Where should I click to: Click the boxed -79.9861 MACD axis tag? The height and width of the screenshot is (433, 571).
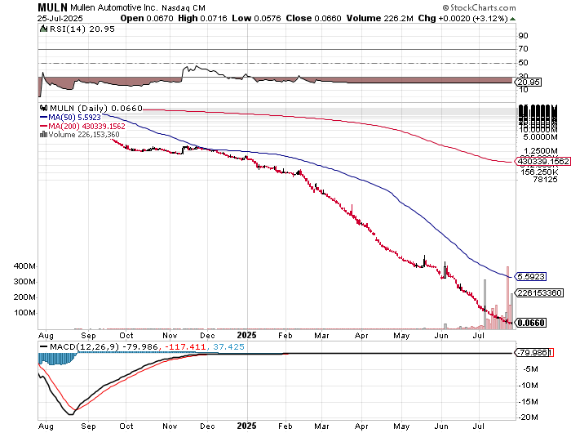(x=535, y=353)
